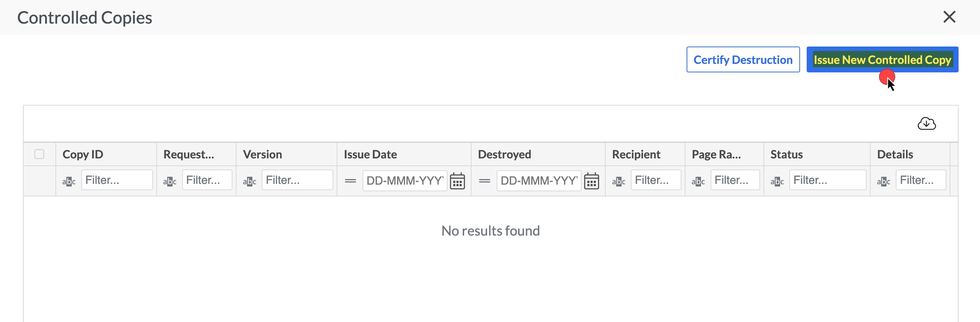Open the equals operator for the Issue Date filter
Viewport: 980px width, 322px height.
350,181
